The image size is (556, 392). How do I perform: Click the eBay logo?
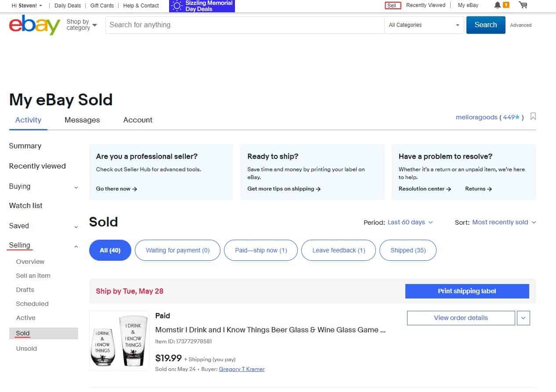(x=35, y=25)
